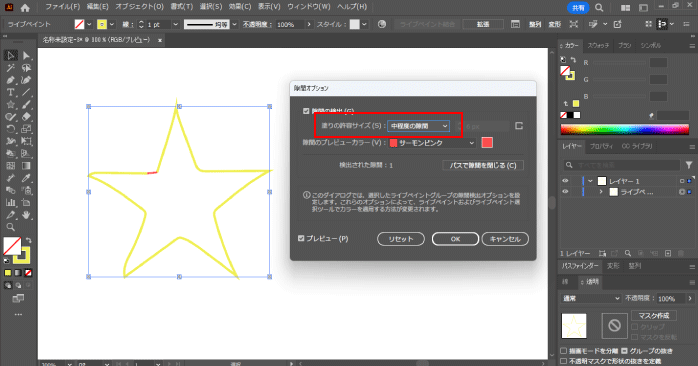Screen dimensions: 698x366
Task: Select the Magic Wand tool
Action: pyautogui.click(x=10, y=68)
